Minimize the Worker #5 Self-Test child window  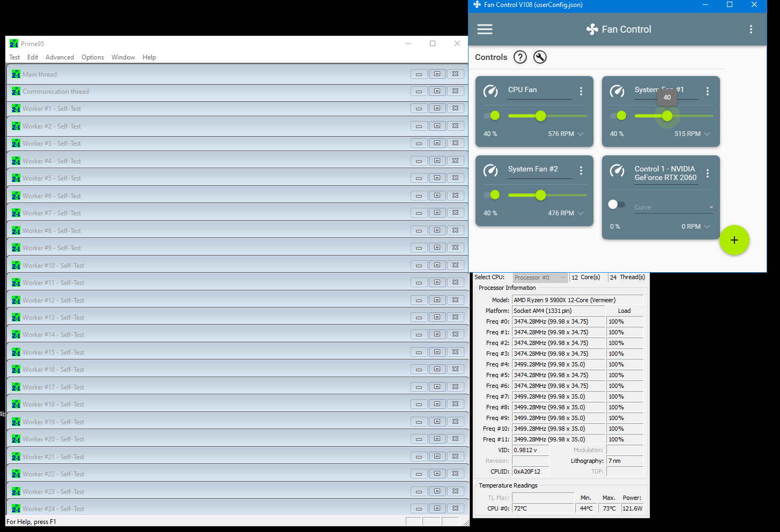point(419,178)
